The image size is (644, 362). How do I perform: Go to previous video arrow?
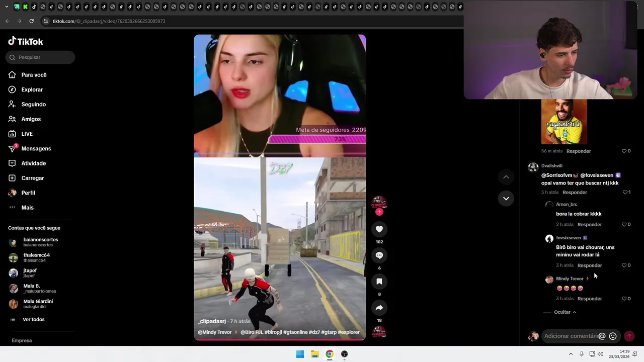coord(506,177)
